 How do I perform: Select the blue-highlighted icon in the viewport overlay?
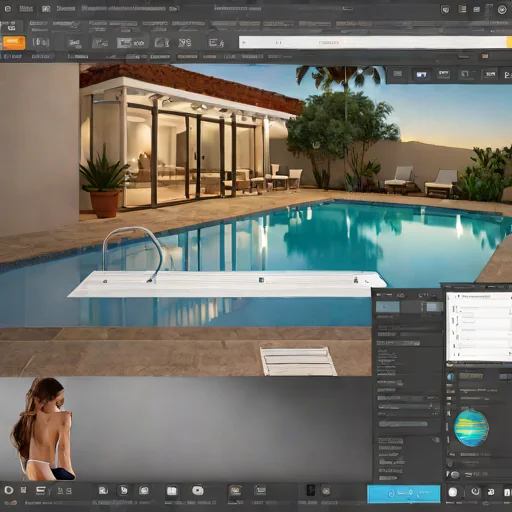(x=421, y=74)
